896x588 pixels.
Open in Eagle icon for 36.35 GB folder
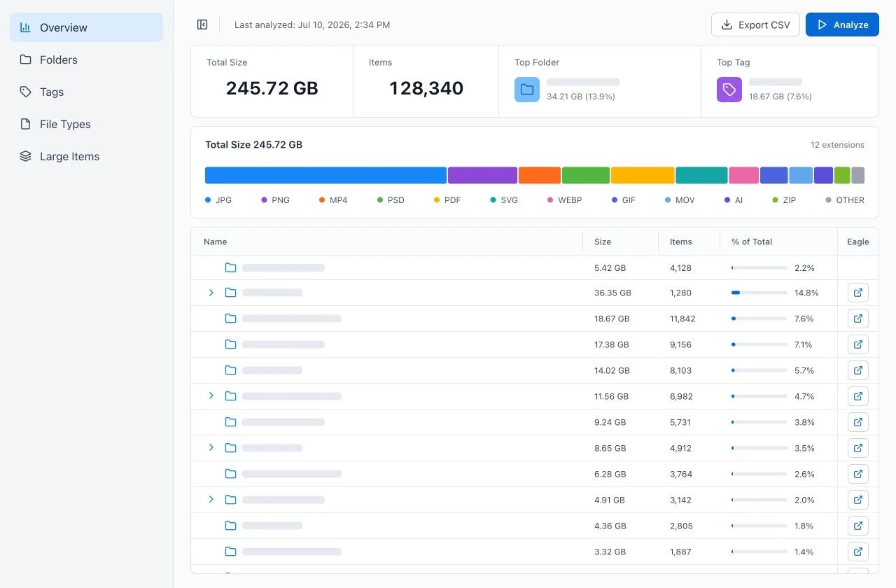point(858,293)
